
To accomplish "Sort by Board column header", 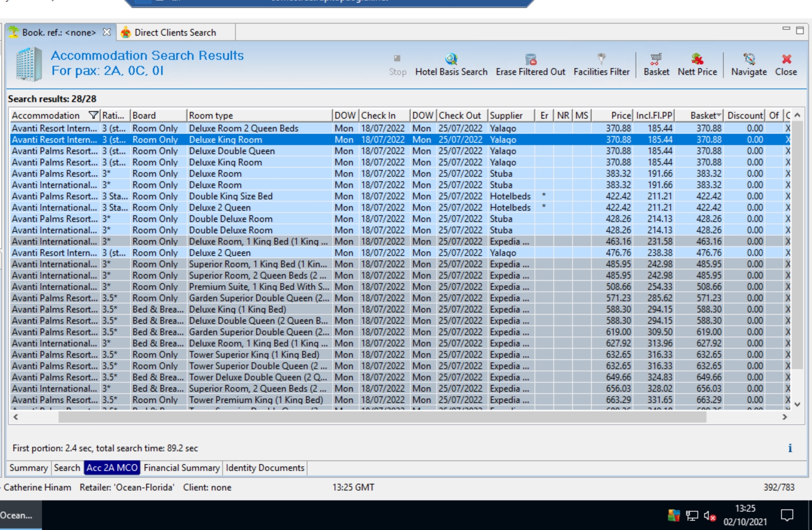I will point(158,115).
